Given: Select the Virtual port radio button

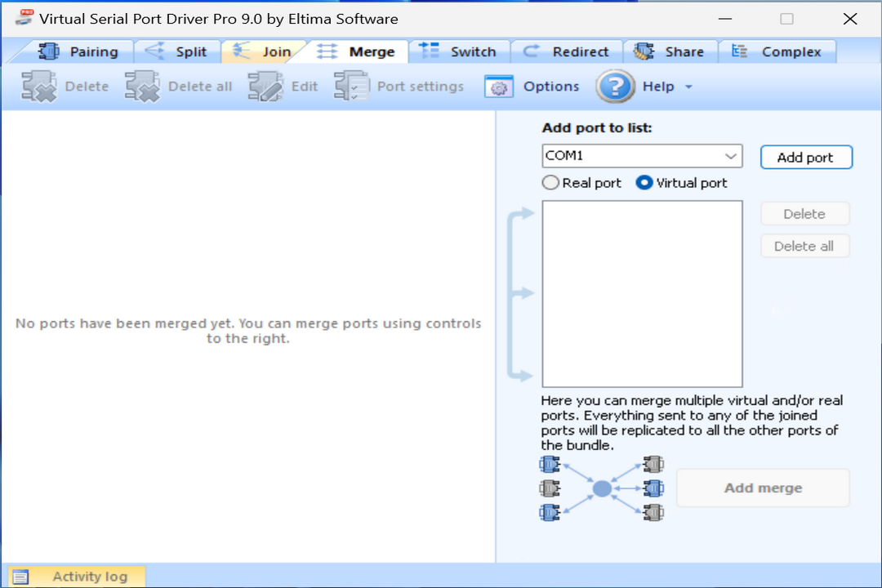Looking at the screenshot, I should tap(644, 183).
